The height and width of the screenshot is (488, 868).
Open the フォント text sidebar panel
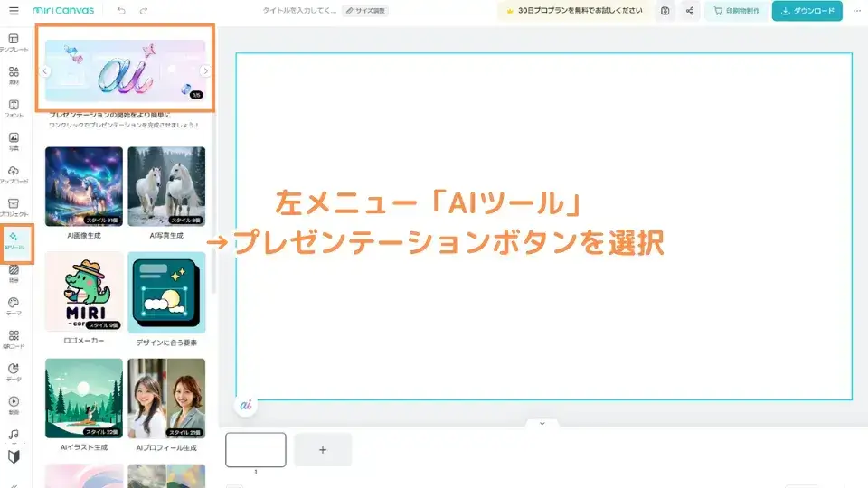[x=14, y=108]
